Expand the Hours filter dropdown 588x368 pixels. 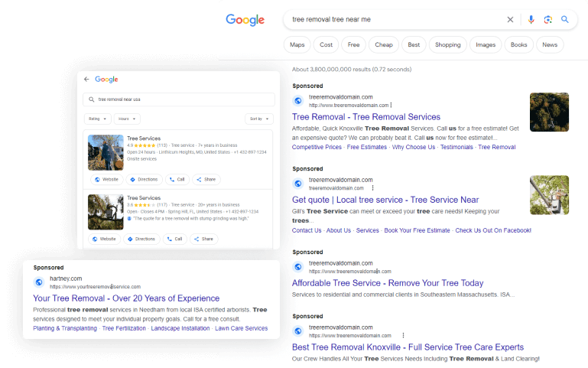pos(127,119)
